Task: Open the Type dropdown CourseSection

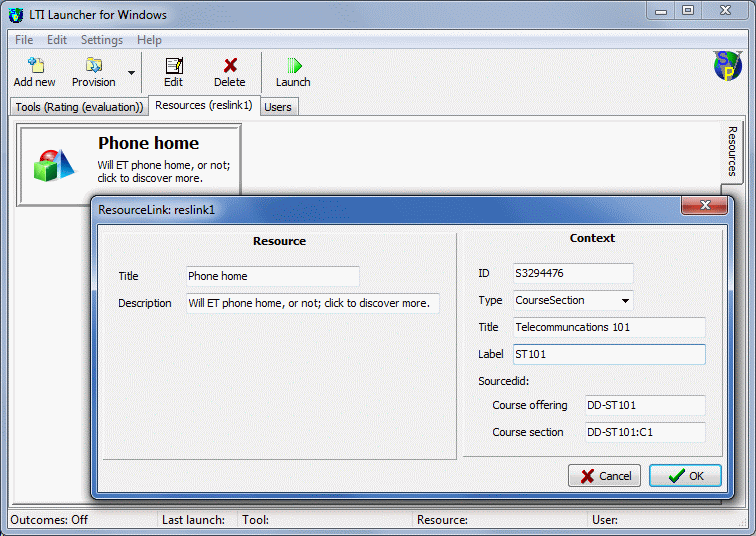Action: pos(573,300)
